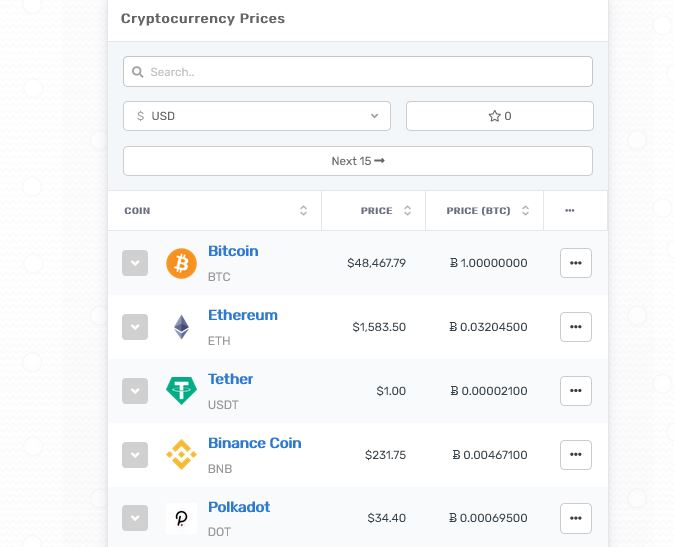Image resolution: width=674 pixels, height=547 pixels.
Task: Toggle the favorites star filter button
Action: (499, 116)
